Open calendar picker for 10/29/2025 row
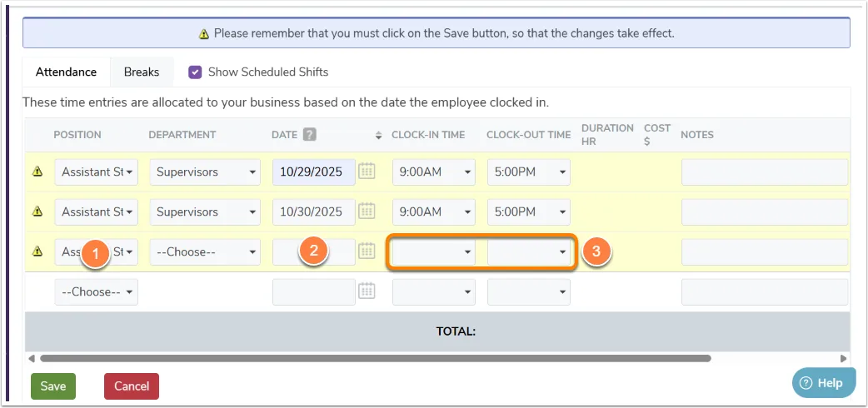Viewport: 868px width, 408px height. (367, 172)
